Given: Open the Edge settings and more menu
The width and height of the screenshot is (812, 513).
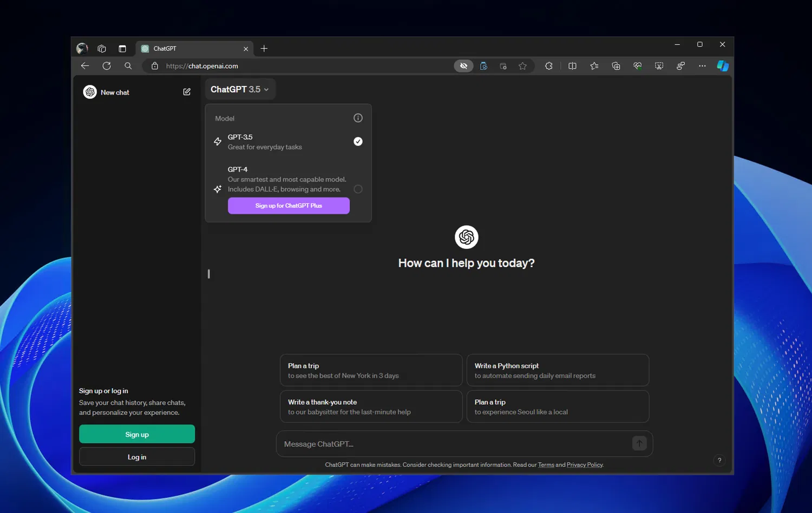Looking at the screenshot, I should 702,66.
